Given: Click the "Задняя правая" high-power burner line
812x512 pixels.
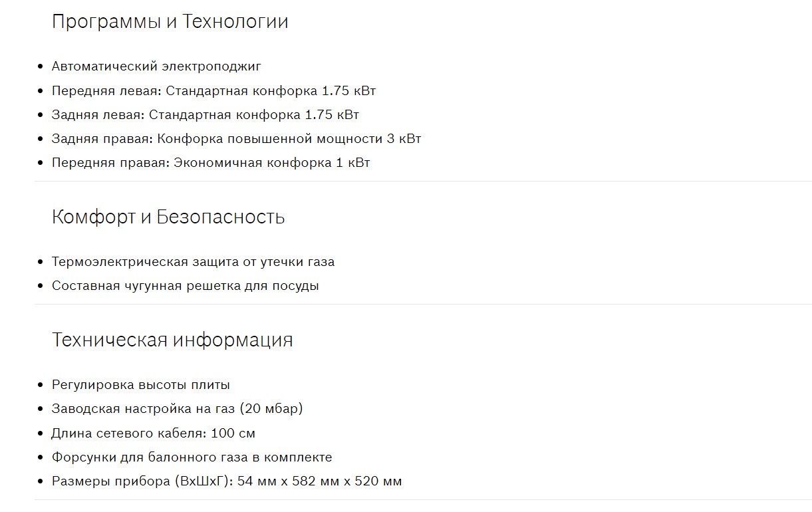Looking at the screenshot, I should click(x=236, y=138).
